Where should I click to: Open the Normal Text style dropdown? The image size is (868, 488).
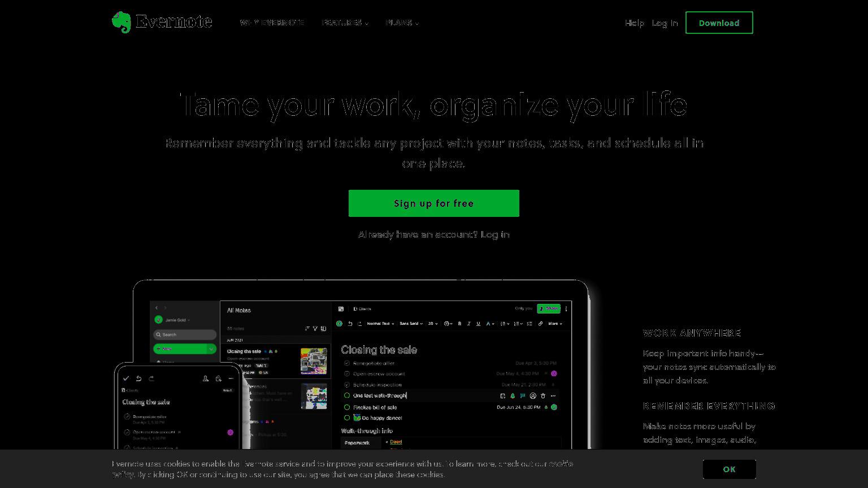click(x=381, y=324)
